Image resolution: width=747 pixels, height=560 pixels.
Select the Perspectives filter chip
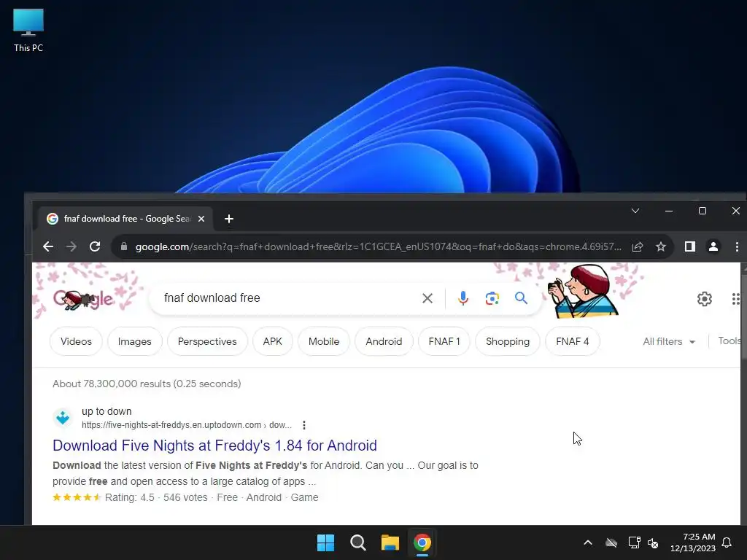[x=207, y=341]
